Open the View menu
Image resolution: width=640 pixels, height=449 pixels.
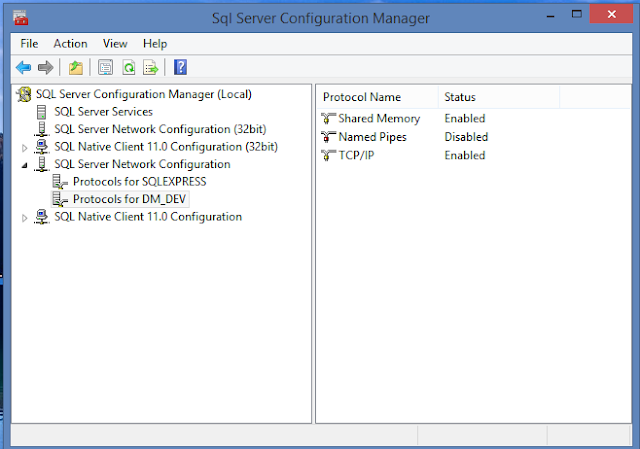pos(115,44)
